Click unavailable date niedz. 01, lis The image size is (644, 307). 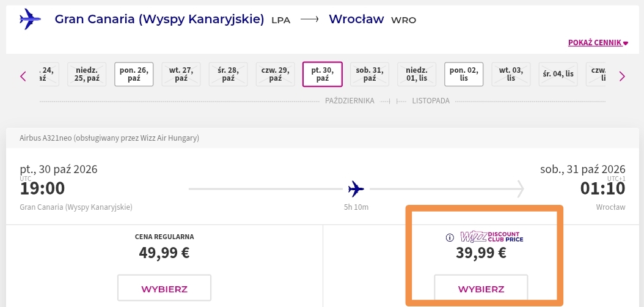(x=417, y=75)
